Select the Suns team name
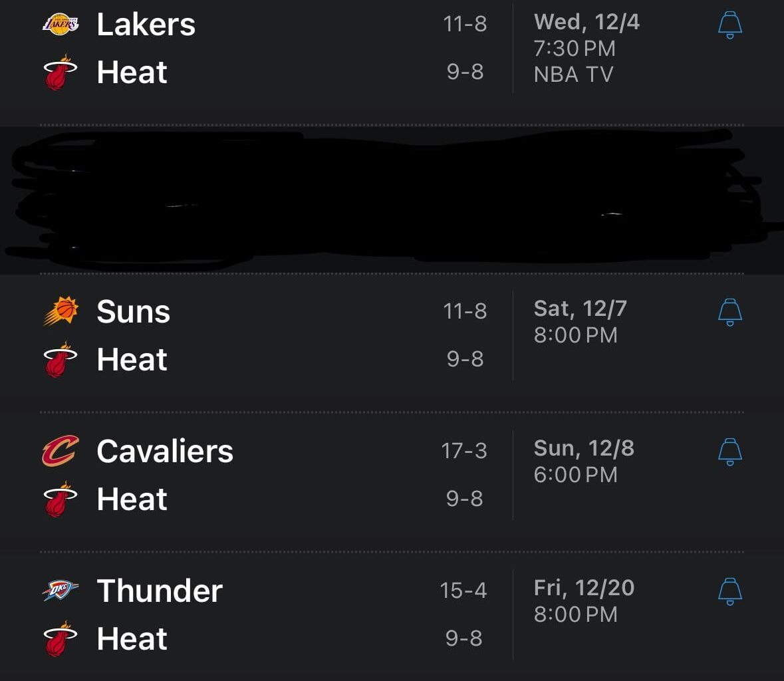This screenshot has width=784, height=681. tap(134, 311)
